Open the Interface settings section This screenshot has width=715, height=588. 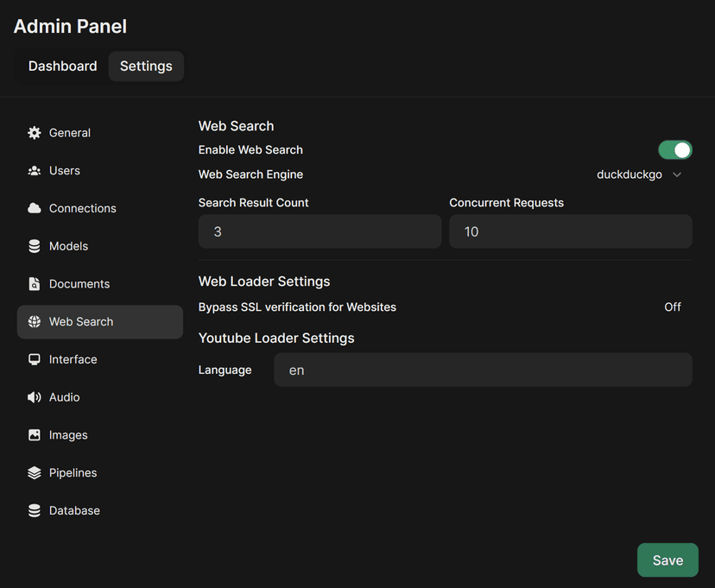pyautogui.click(x=73, y=359)
